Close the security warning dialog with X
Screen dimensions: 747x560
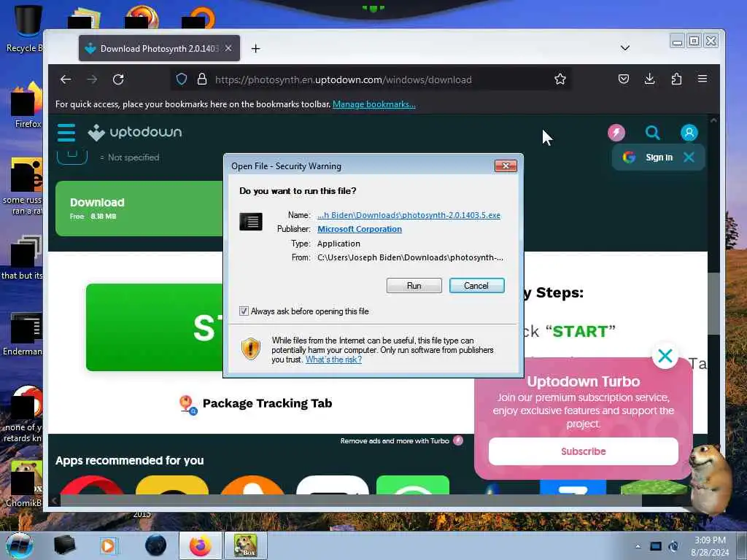[x=506, y=166]
